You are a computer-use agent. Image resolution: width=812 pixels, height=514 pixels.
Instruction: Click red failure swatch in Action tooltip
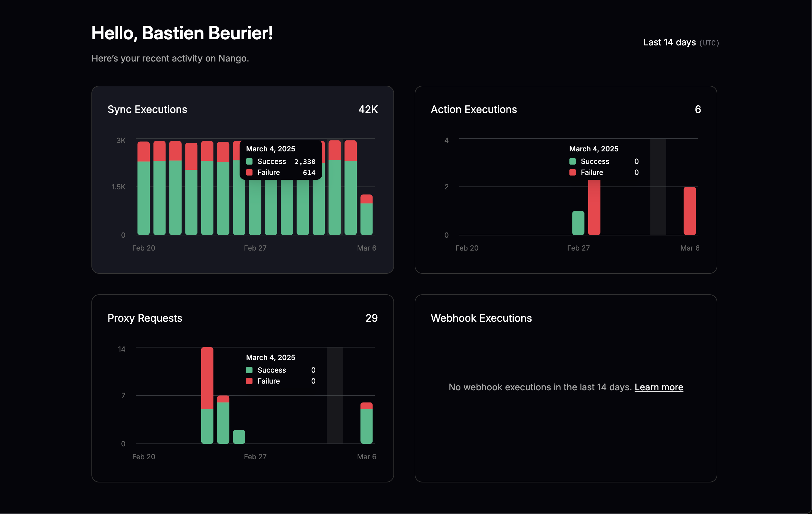tap(572, 172)
